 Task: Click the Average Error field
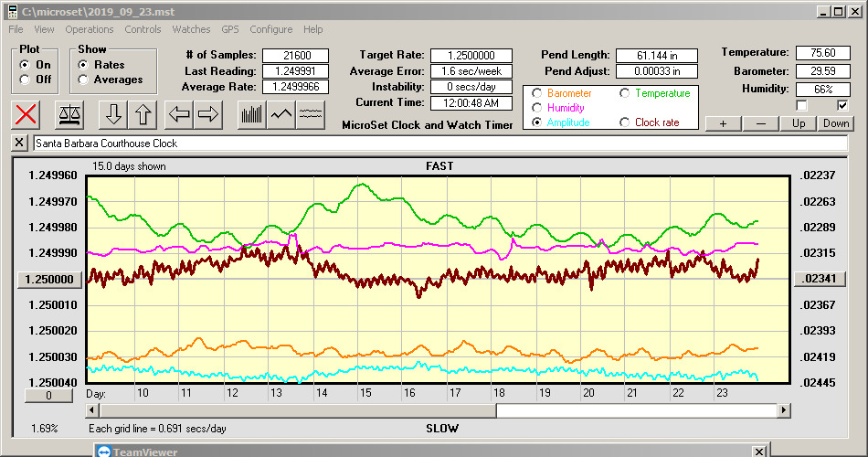[x=471, y=71]
